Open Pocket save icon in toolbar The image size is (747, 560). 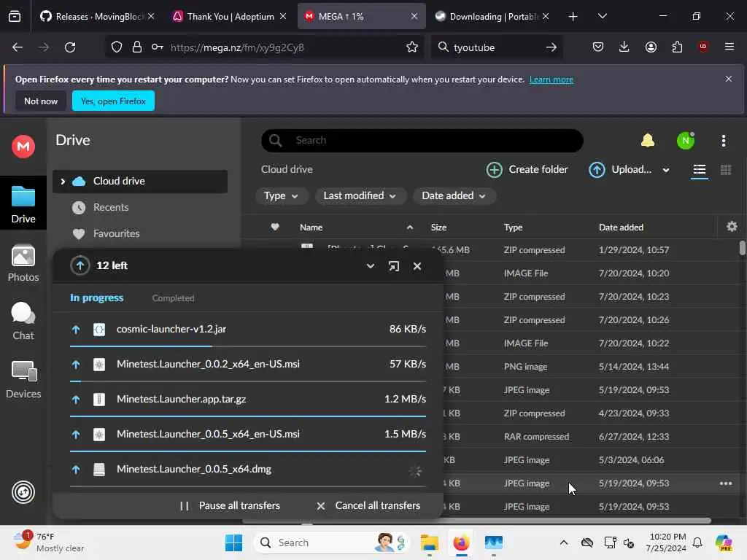598,47
